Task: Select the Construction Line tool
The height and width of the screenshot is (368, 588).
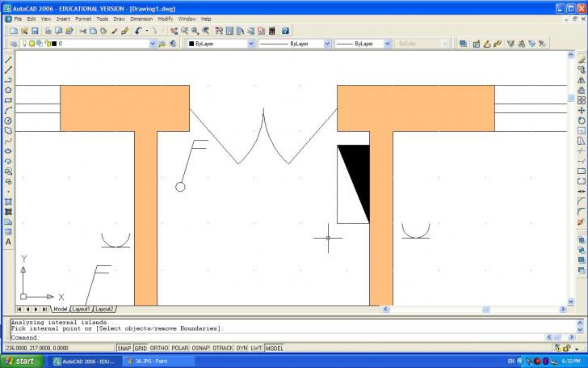Action: 8,70
